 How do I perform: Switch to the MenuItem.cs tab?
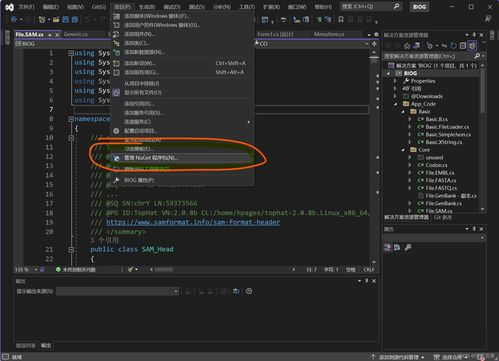point(329,34)
